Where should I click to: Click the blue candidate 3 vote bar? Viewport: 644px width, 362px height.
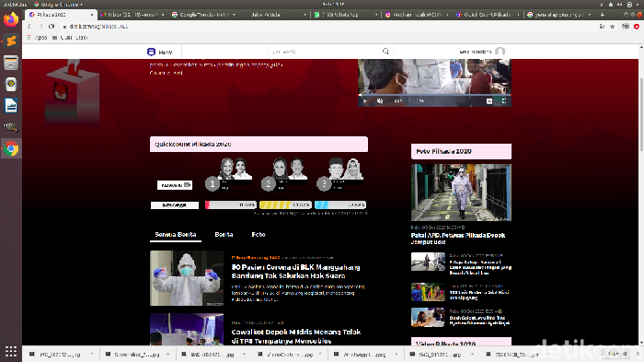click(340, 204)
